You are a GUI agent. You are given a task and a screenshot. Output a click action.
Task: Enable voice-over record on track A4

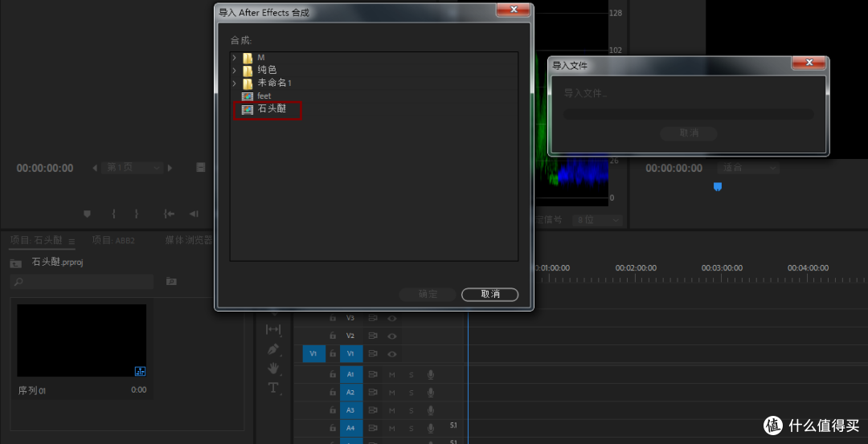point(430,428)
